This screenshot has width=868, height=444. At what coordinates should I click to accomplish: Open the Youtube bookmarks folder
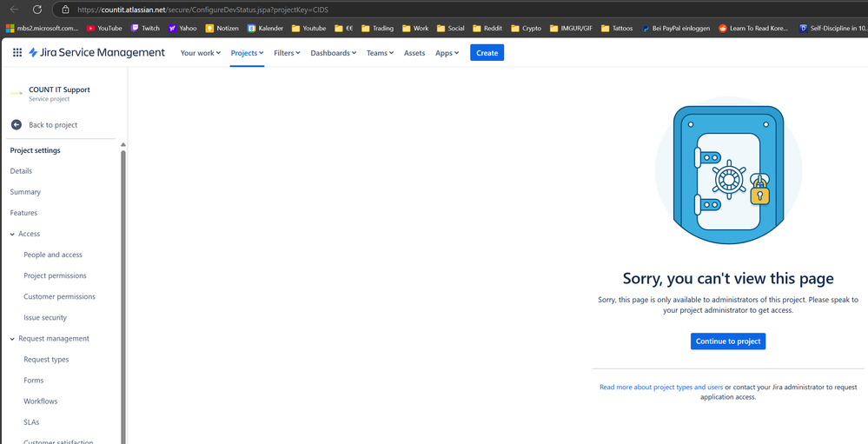click(308, 28)
